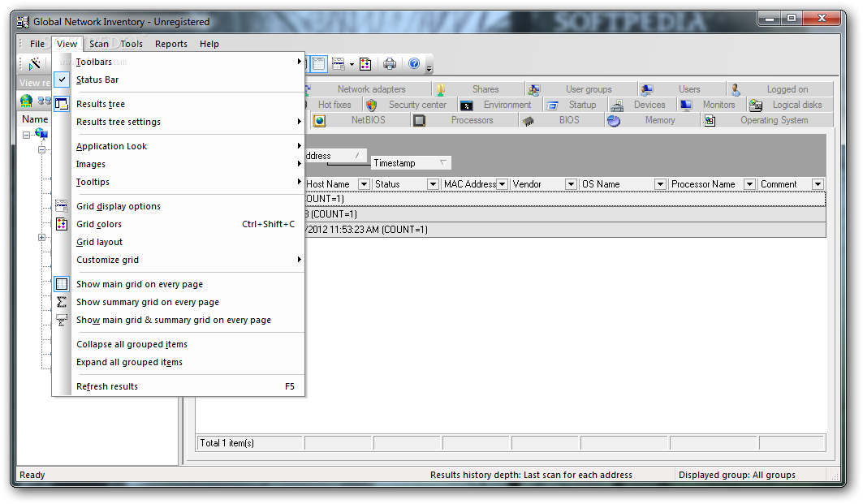This screenshot has height=504, width=863.
Task: Click the Logged on tab person icon
Action: click(x=736, y=89)
